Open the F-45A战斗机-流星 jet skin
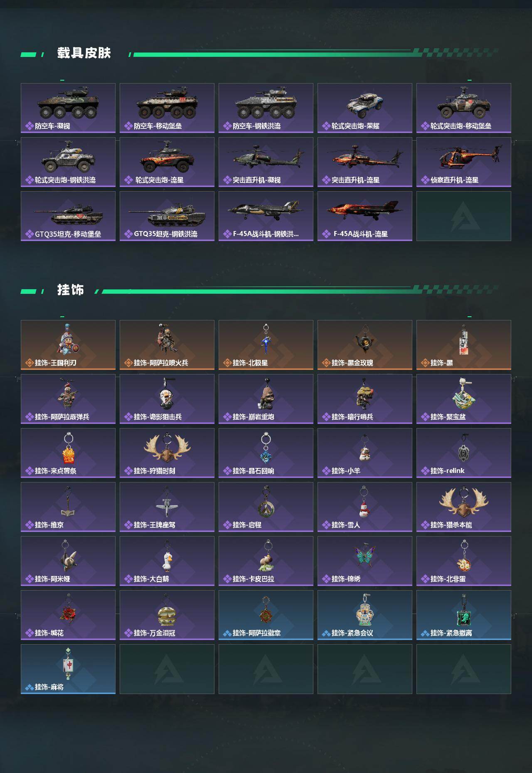Image resolution: width=532 pixels, height=773 pixels. click(365, 216)
